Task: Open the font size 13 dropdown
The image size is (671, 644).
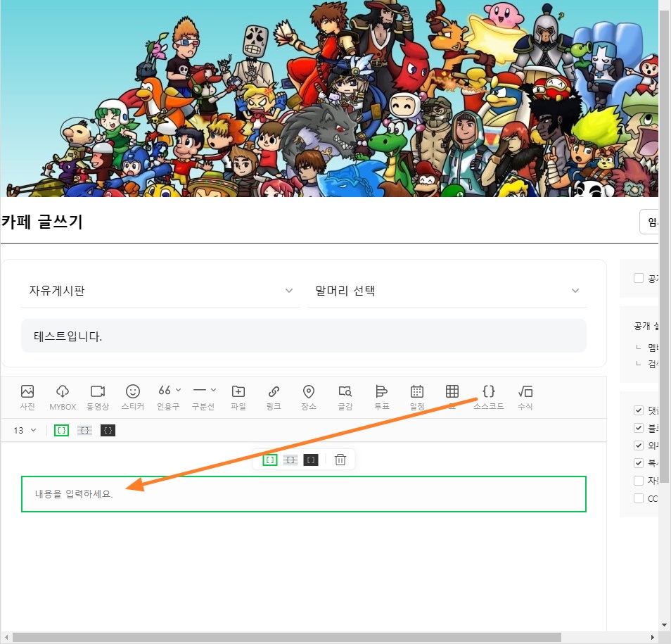Action: [25, 430]
